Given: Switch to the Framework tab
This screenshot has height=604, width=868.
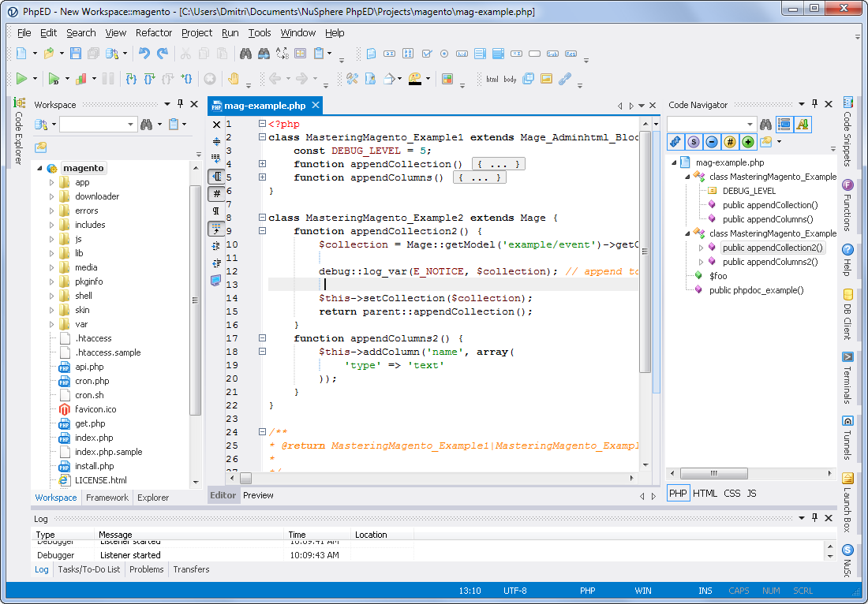Looking at the screenshot, I should [x=107, y=498].
